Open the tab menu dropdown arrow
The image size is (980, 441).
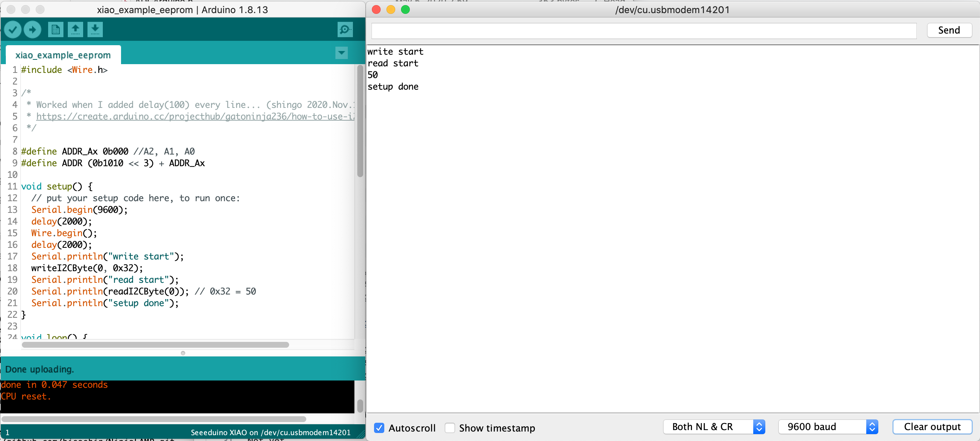341,53
